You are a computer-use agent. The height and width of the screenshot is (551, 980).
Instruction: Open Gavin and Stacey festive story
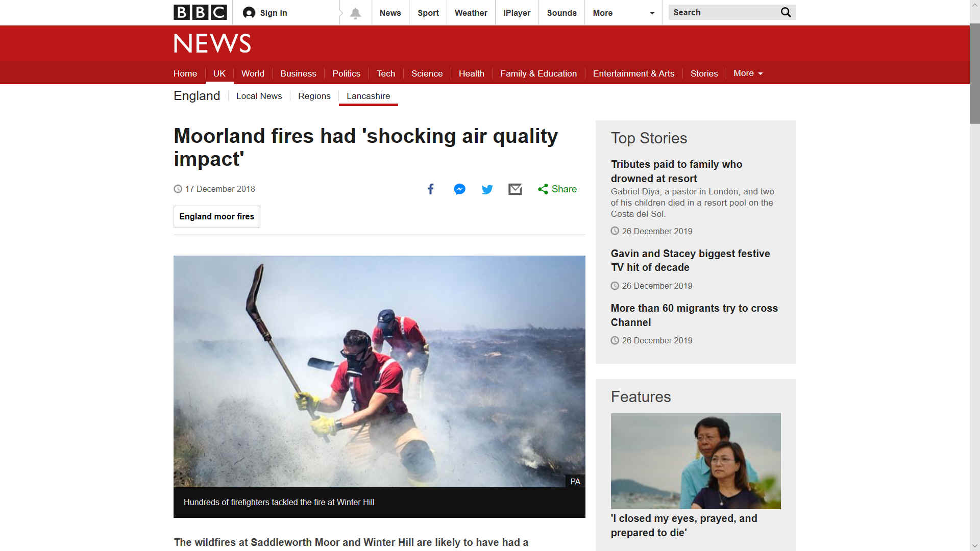pyautogui.click(x=690, y=261)
